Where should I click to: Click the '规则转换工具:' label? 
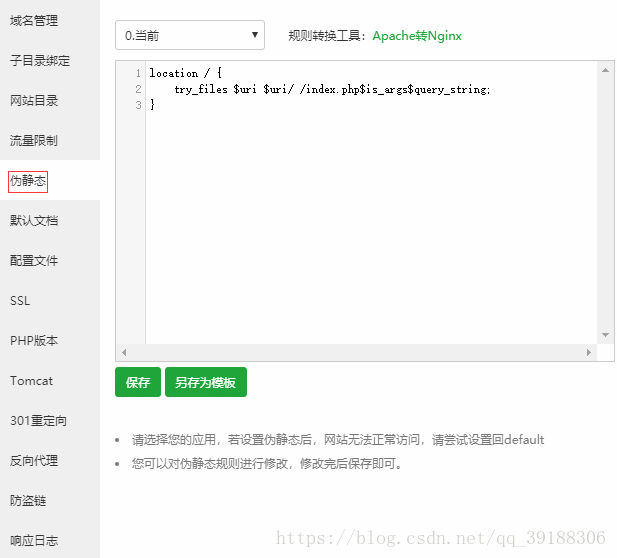[327, 36]
